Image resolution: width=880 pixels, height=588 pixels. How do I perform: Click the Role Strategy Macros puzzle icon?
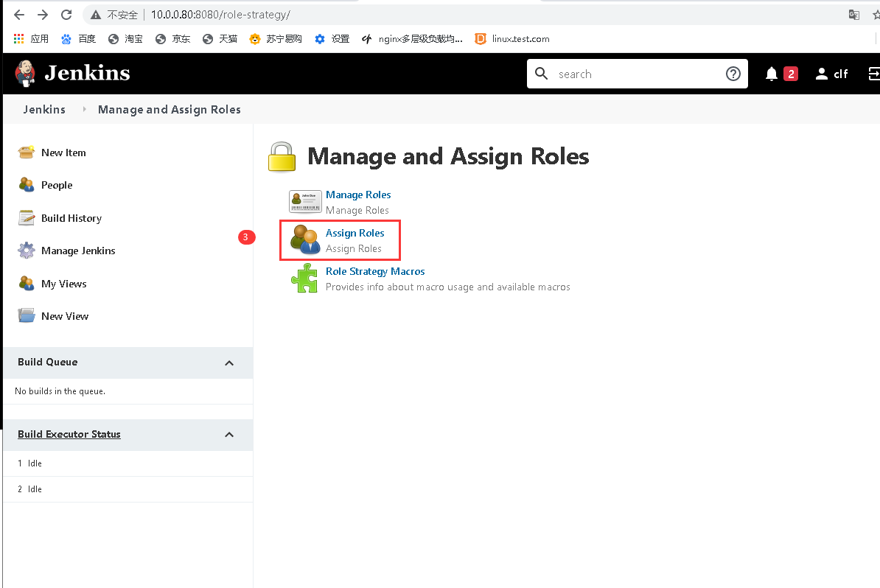[x=304, y=279]
